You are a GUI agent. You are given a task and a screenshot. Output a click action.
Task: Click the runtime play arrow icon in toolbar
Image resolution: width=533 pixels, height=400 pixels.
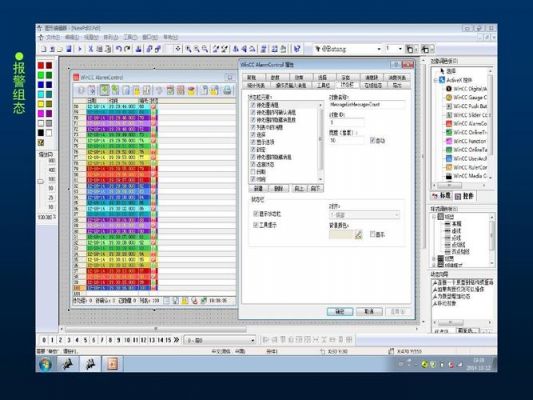(x=80, y=49)
